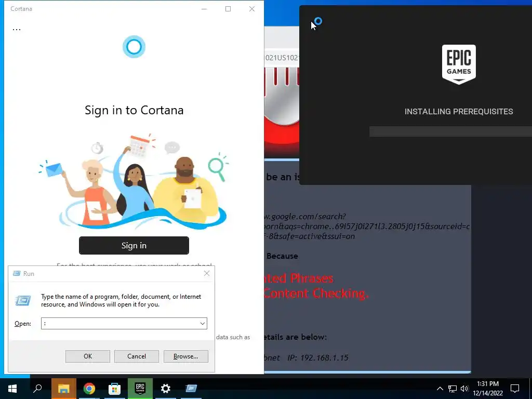Click 'INSTALLING PREREQUISITES' text in Epic installer
This screenshot has width=532, height=399.
point(459,112)
